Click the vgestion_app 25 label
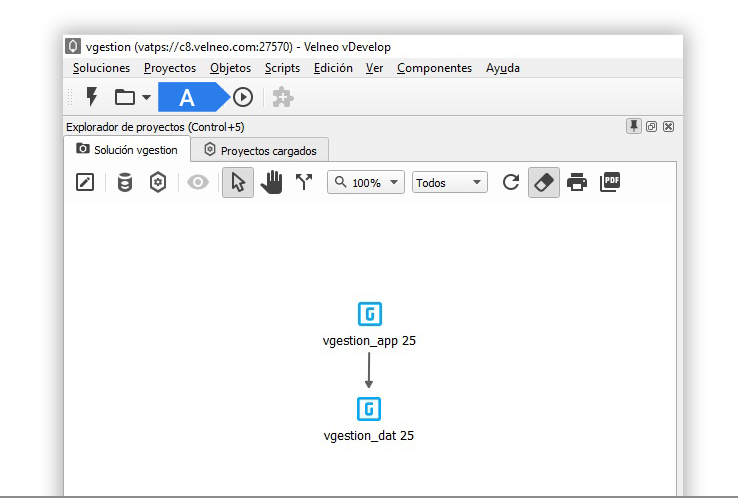The height and width of the screenshot is (498, 738). point(369,341)
